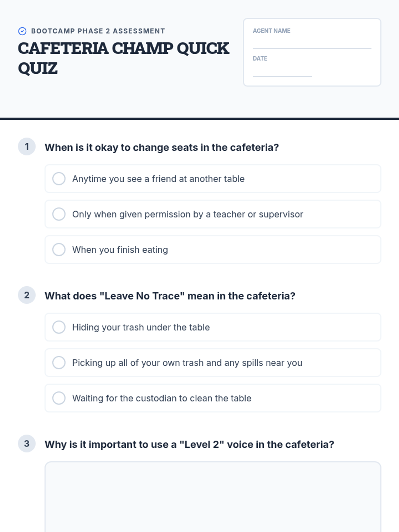Screen dimensions: 399x532
Task: Click the "Date" field label
Action: [260, 59]
